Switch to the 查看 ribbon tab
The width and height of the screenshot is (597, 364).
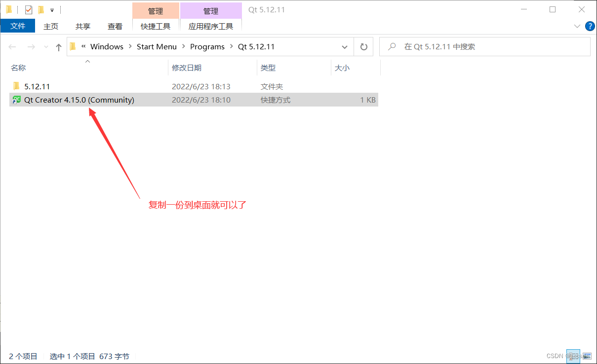click(x=115, y=26)
